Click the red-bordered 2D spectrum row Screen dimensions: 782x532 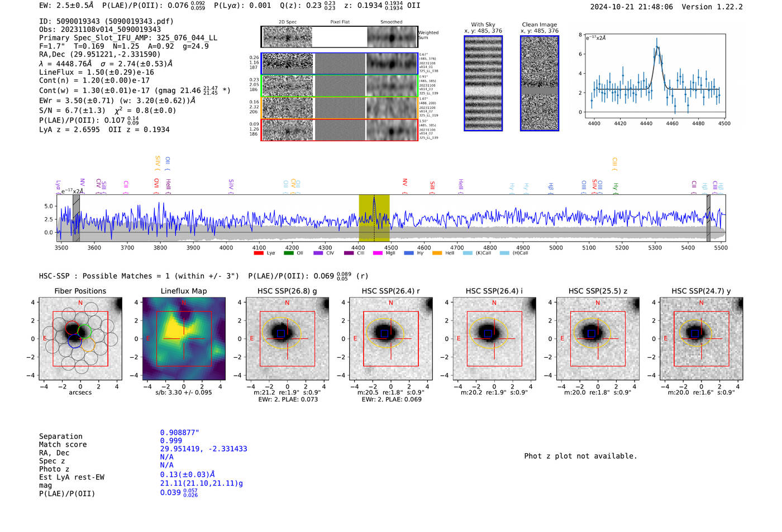pyautogui.click(x=339, y=130)
